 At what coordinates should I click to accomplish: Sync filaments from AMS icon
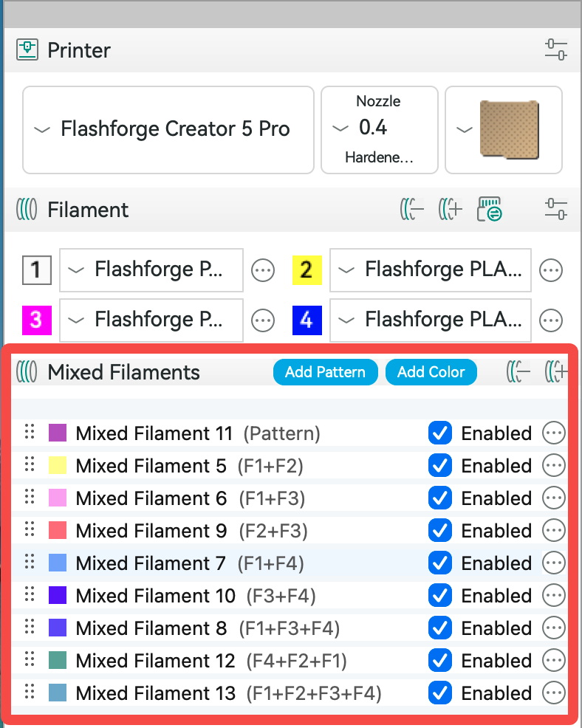pos(490,209)
